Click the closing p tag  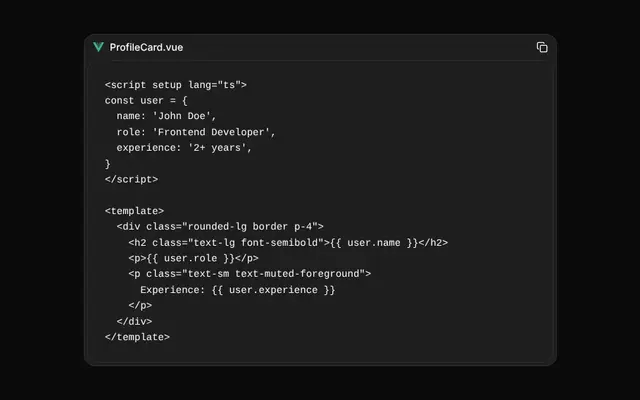coord(140,305)
